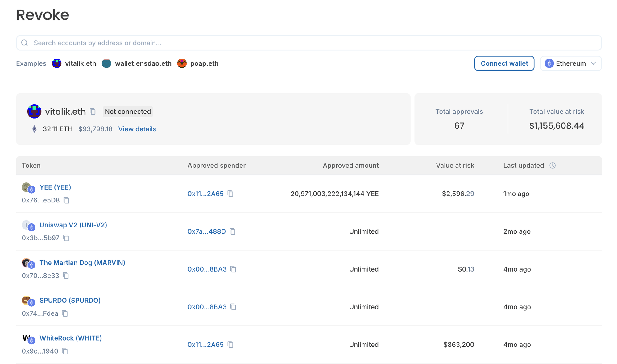Copy the vitalik.eth address

93,112
